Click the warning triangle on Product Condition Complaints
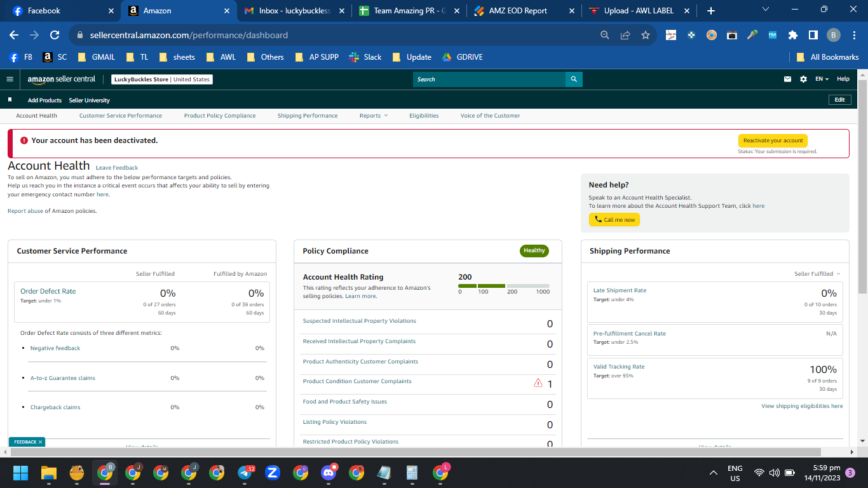 pyautogui.click(x=538, y=383)
